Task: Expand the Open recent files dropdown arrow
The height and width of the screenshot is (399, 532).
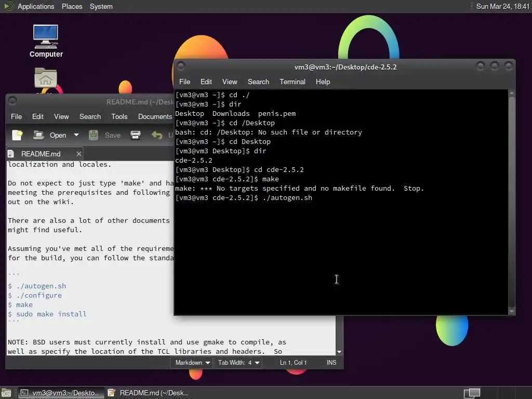Action: pyautogui.click(x=76, y=135)
